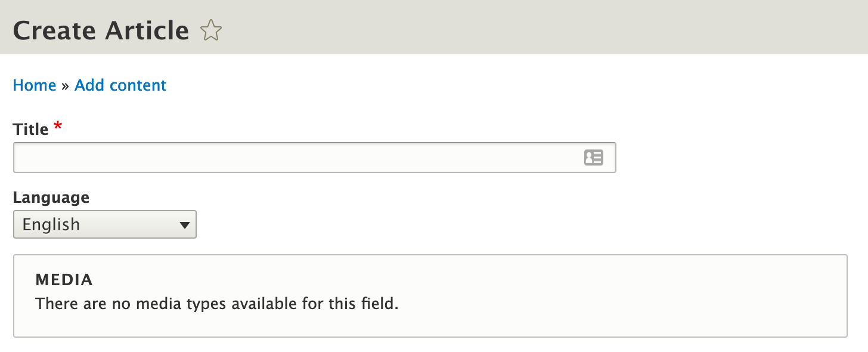The image size is (868, 352).
Task: Click the Media fieldset heading
Action: 63,280
